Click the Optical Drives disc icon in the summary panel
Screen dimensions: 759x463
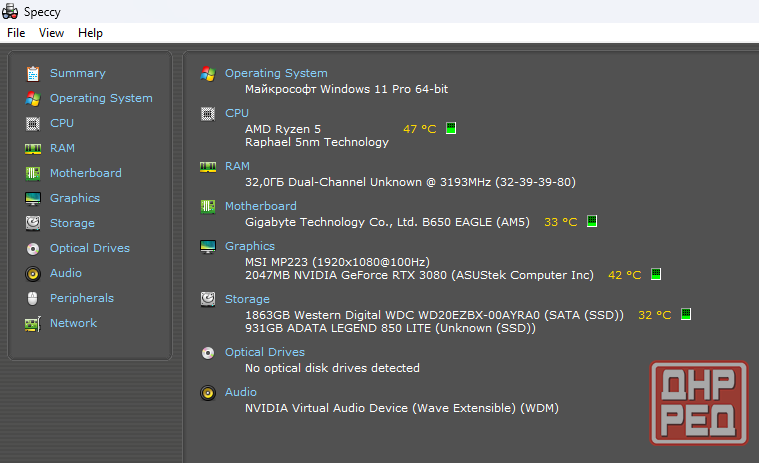pyautogui.click(x=208, y=353)
